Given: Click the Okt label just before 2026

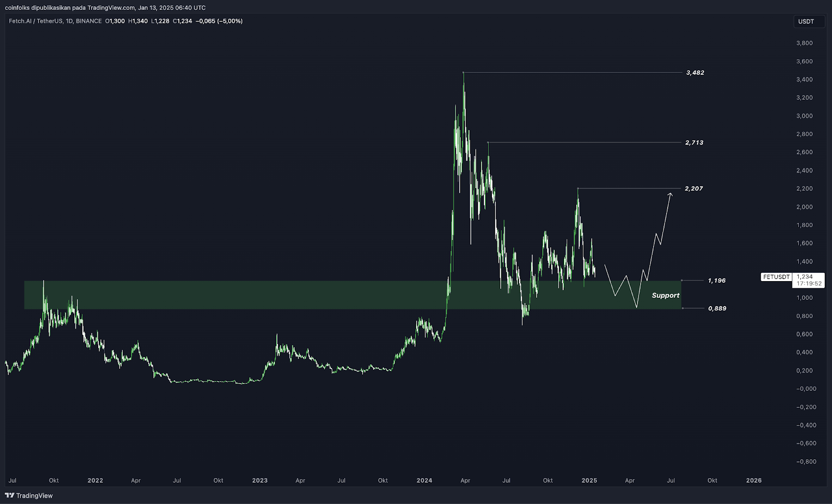Looking at the screenshot, I should [712, 481].
